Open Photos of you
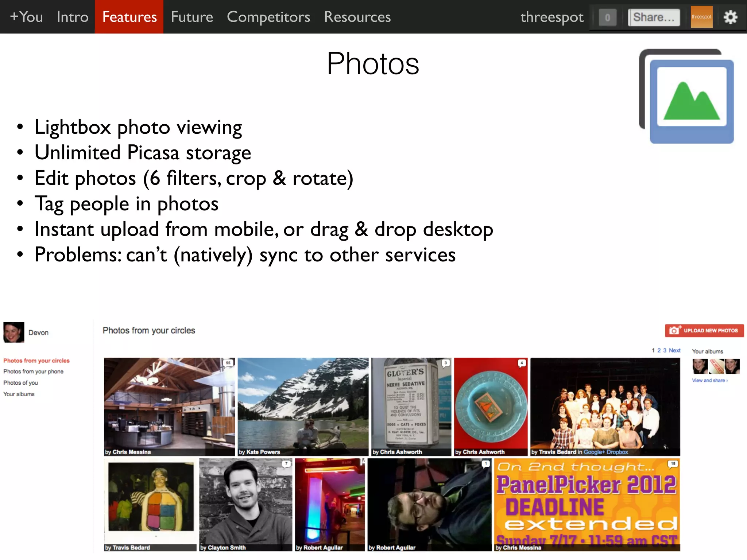The image size is (747, 560). coord(21,382)
